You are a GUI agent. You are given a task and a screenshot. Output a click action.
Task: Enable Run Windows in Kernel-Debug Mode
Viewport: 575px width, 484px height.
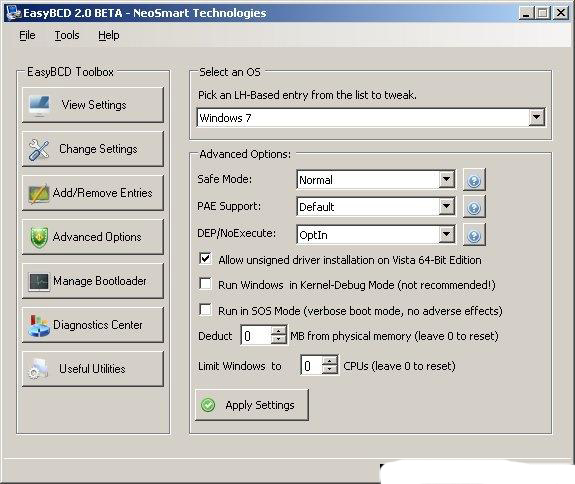(205, 284)
